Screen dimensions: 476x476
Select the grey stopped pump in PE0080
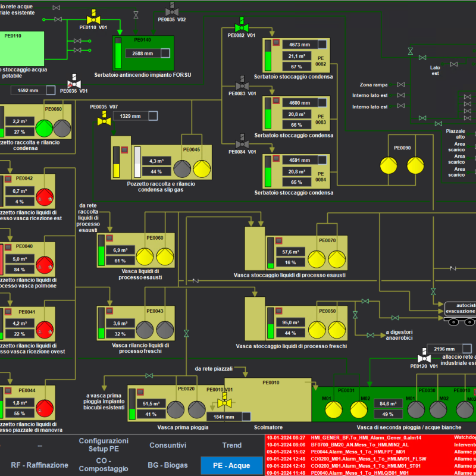[x=62, y=128]
